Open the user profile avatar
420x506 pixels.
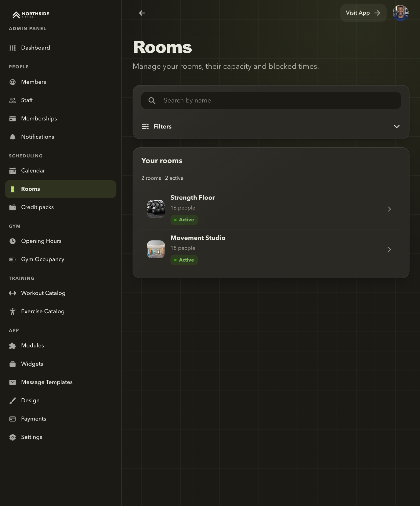coord(400,13)
